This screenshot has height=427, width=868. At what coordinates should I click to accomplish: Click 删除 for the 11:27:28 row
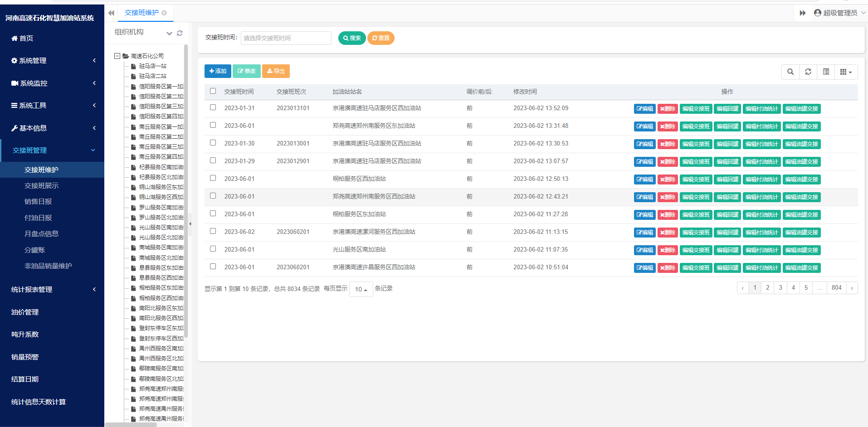668,215
